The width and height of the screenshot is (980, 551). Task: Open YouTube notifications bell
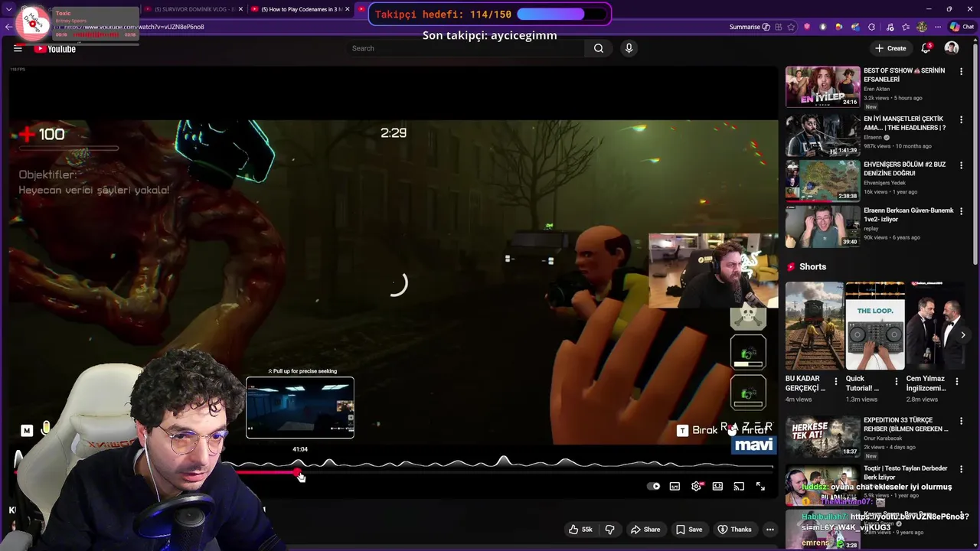click(926, 48)
